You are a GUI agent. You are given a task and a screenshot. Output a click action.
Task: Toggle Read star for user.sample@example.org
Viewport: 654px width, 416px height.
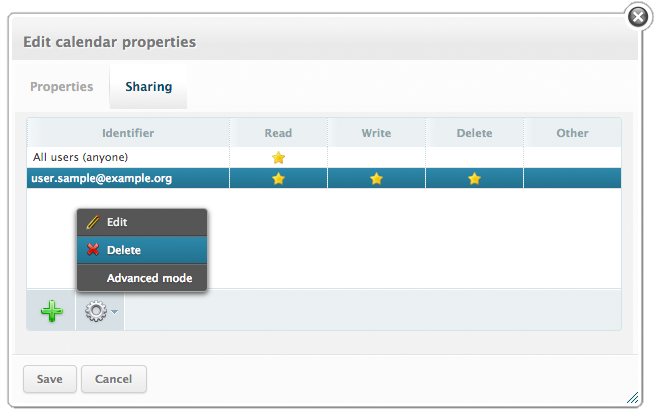[x=278, y=178]
